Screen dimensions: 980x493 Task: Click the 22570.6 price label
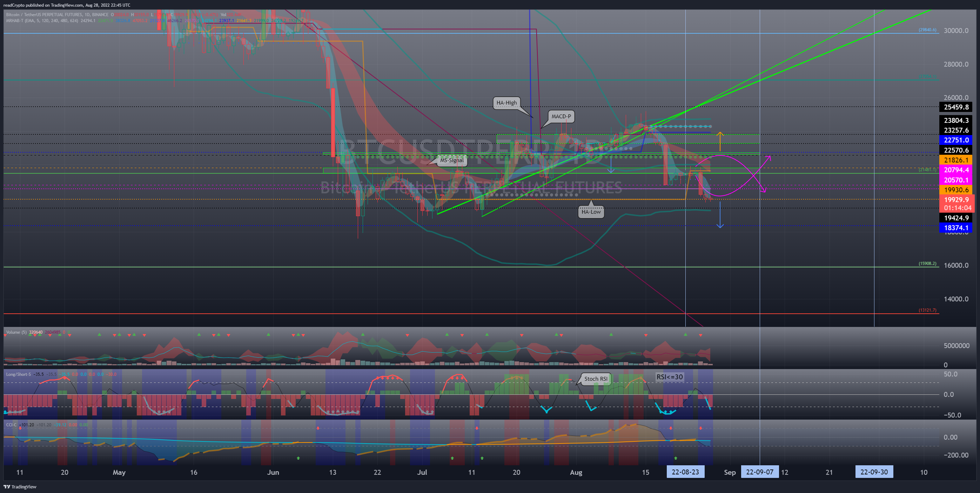[956, 150]
